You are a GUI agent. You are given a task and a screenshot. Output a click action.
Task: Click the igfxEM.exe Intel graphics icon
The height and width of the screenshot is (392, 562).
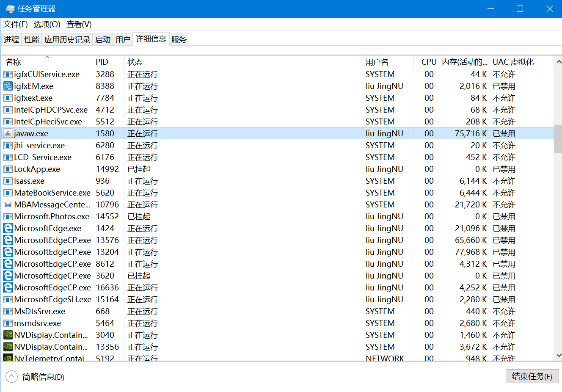pyautogui.click(x=8, y=86)
